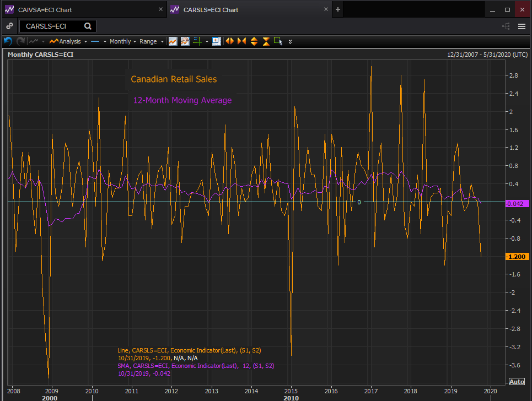Click the Canadian Retail Sales label
The width and height of the screenshot is (532, 401).
point(174,79)
